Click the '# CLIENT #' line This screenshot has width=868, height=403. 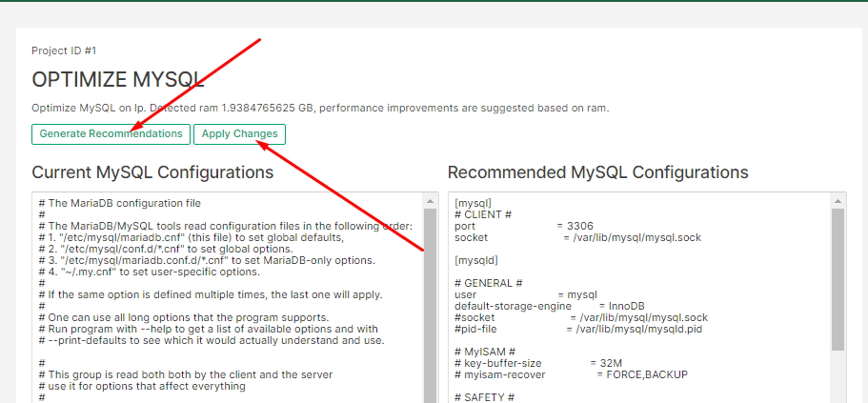tap(482, 214)
